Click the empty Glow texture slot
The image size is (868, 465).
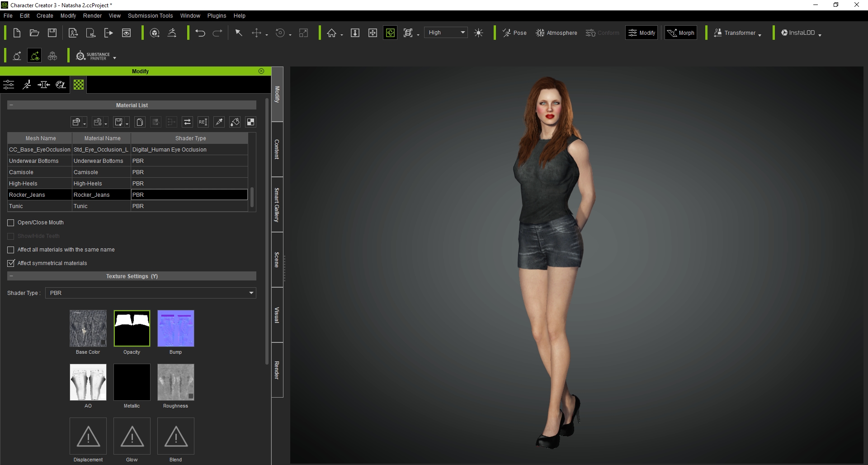132,436
